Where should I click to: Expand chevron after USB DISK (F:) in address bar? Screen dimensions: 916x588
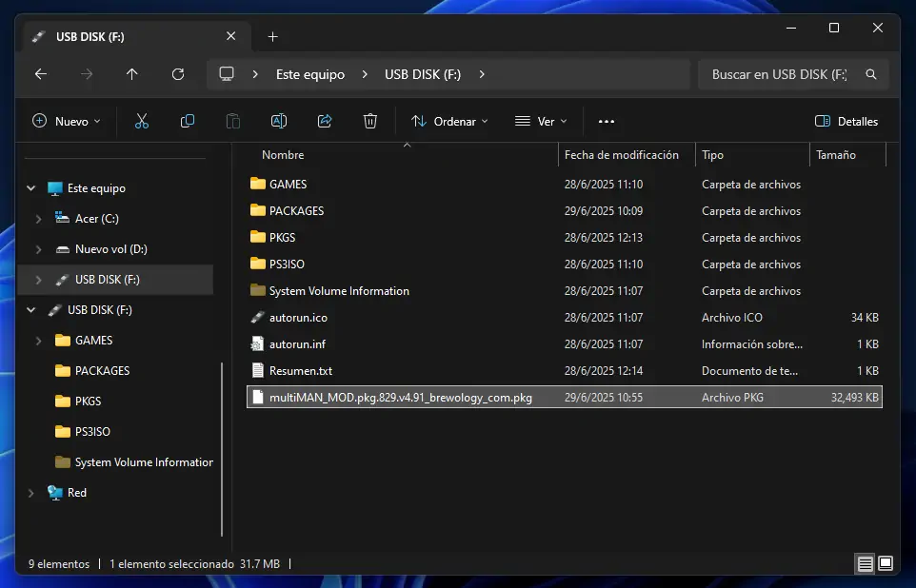click(x=482, y=74)
